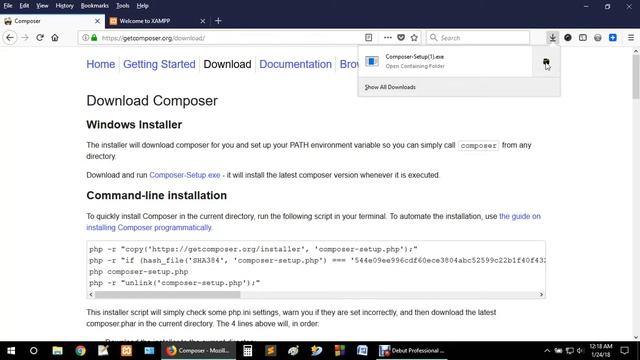Click the grey round extension icon next to sidebar button
This screenshot has width=640, height=360.
tap(598, 38)
